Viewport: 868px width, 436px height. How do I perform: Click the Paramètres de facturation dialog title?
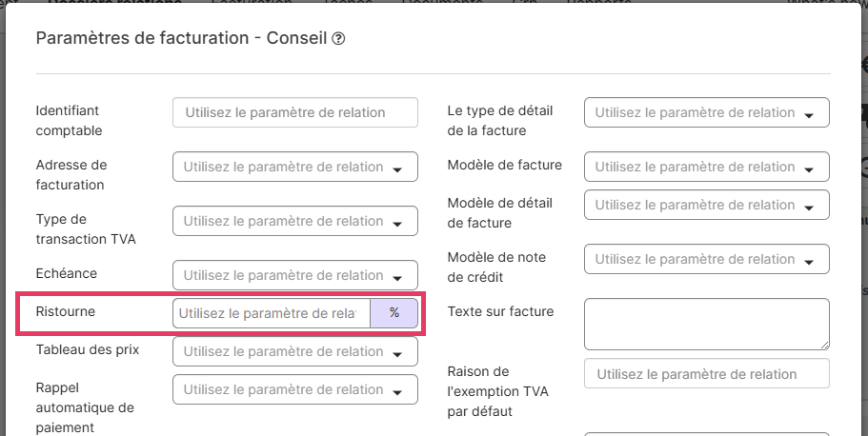tap(181, 39)
